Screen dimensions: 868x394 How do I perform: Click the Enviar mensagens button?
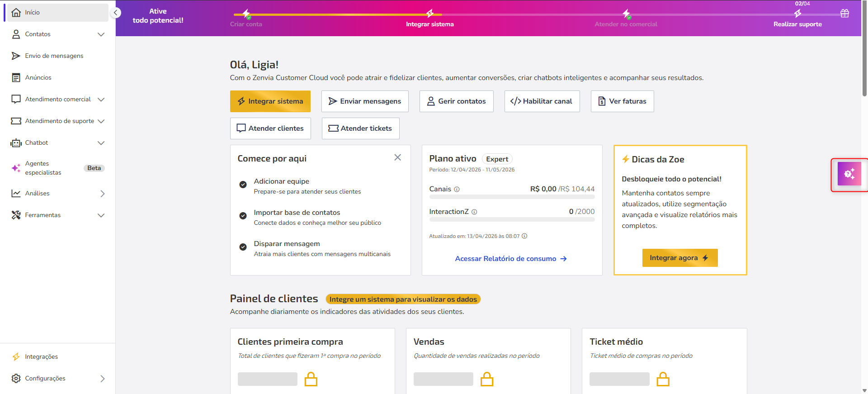(365, 101)
